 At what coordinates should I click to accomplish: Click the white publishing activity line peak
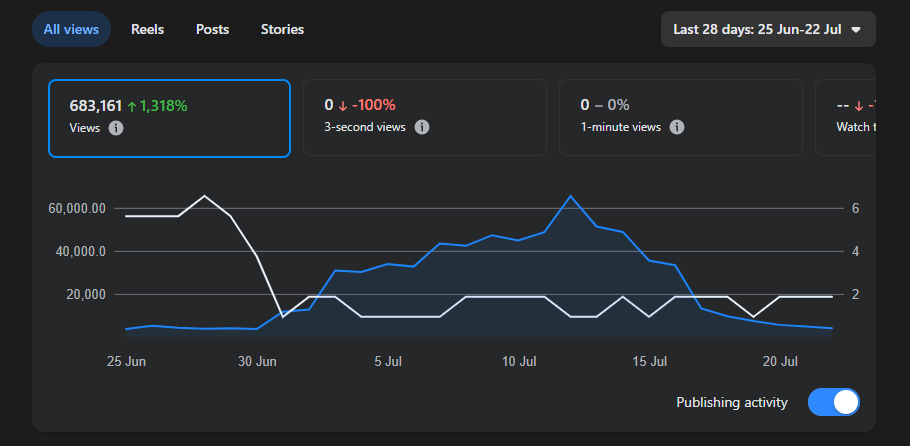pyautogui.click(x=204, y=196)
